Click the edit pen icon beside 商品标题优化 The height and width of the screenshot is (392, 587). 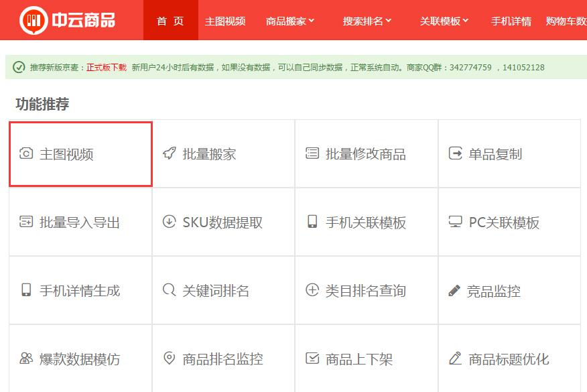coord(455,358)
